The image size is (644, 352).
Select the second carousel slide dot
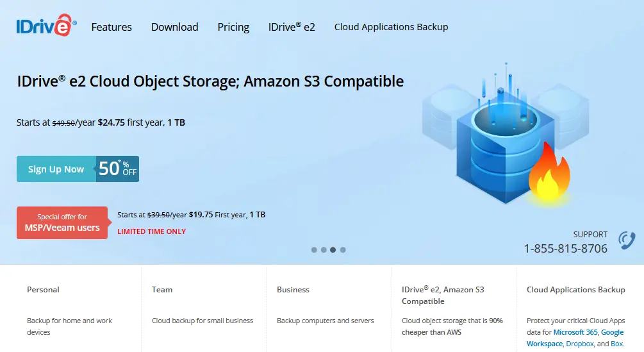(324, 250)
